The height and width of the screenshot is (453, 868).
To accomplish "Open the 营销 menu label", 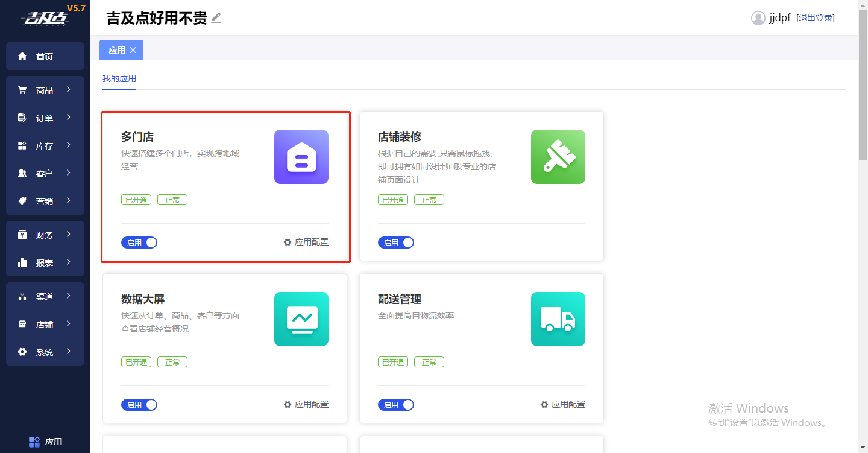I will tap(45, 201).
